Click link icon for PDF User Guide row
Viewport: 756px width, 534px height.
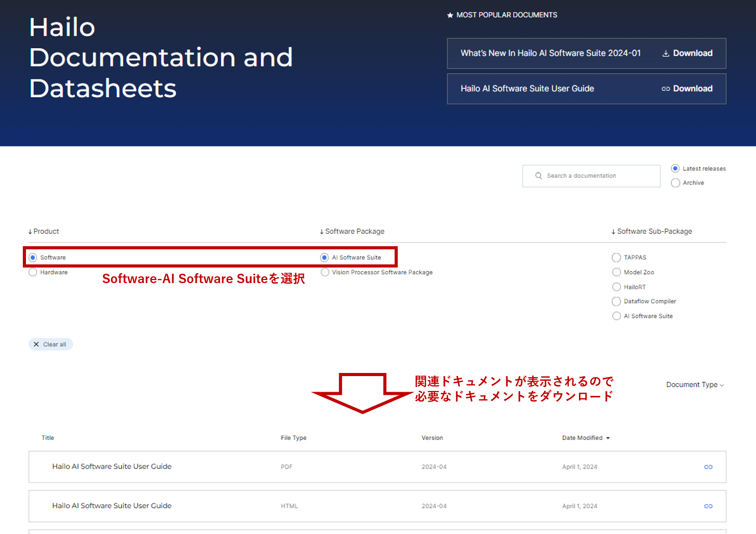(x=708, y=467)
